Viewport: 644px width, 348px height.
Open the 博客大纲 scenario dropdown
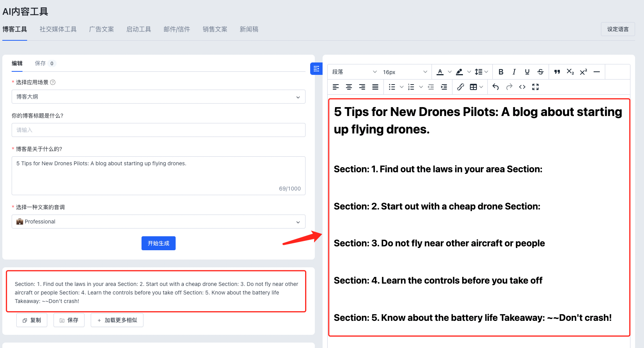[159, 97]
